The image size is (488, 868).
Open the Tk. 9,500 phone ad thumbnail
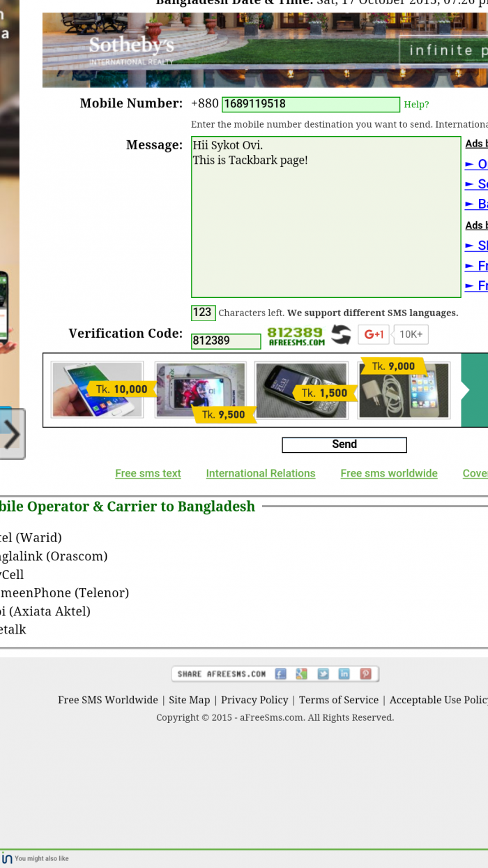pyautogui.click(x=201, y=391)
